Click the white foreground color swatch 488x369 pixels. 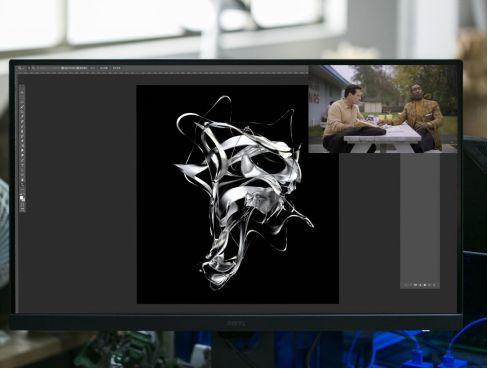pyautogui.click(x=22, y=197)
